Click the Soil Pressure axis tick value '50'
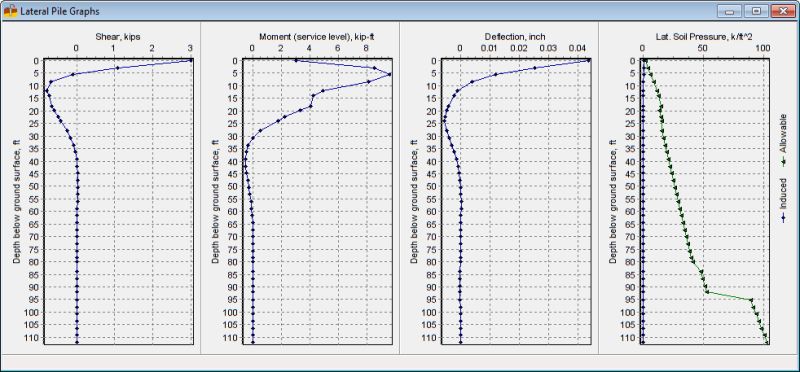Image resolution: width=800 pixels, height=372 pixels. coord(703,48)
